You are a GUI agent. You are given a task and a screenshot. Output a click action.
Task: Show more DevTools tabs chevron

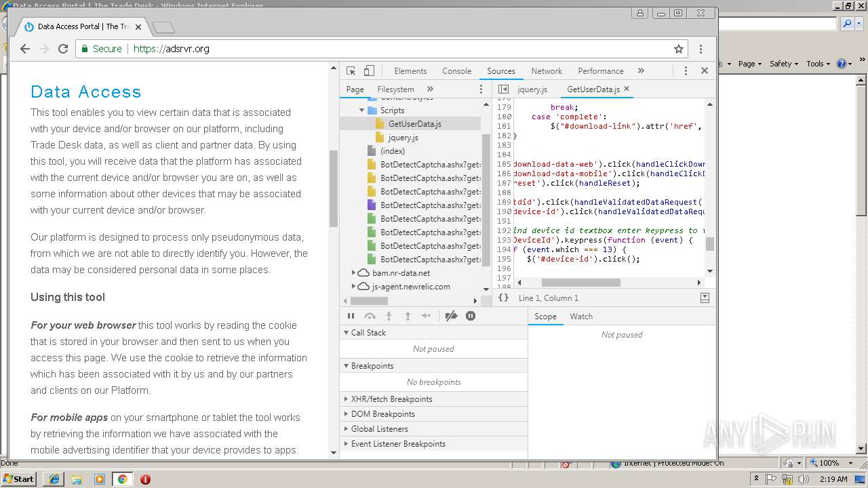coord(641,70)
